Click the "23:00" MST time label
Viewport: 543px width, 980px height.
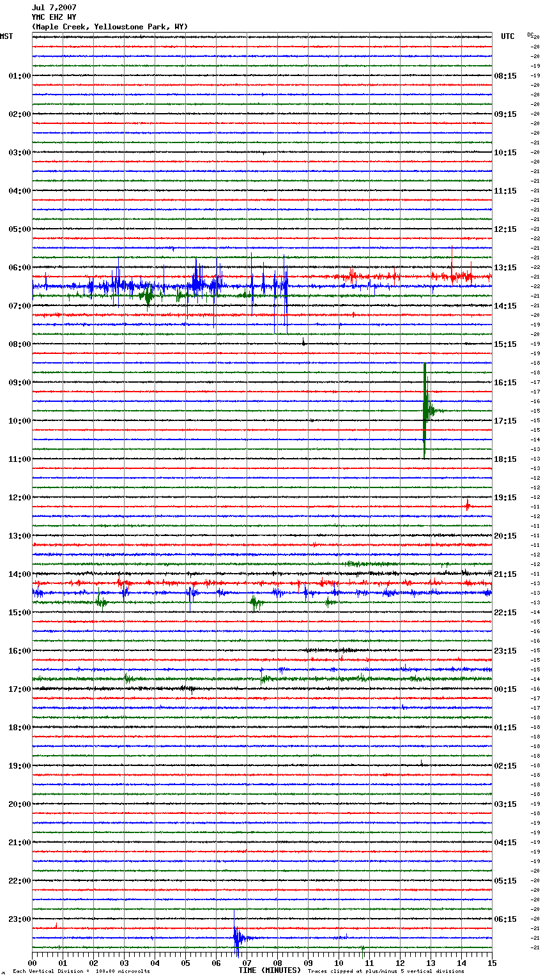(20, 919)
